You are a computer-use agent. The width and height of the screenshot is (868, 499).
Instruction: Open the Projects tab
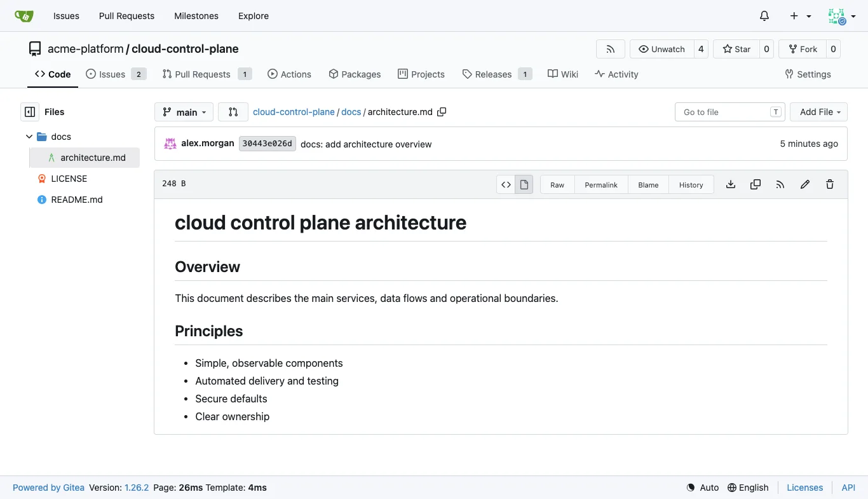pos(421,74)
